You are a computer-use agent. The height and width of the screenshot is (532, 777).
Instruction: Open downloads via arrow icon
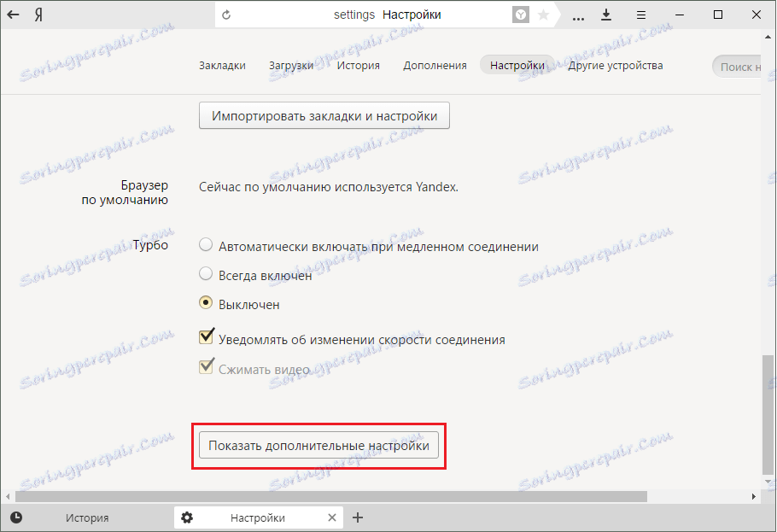tap(606, 15)
